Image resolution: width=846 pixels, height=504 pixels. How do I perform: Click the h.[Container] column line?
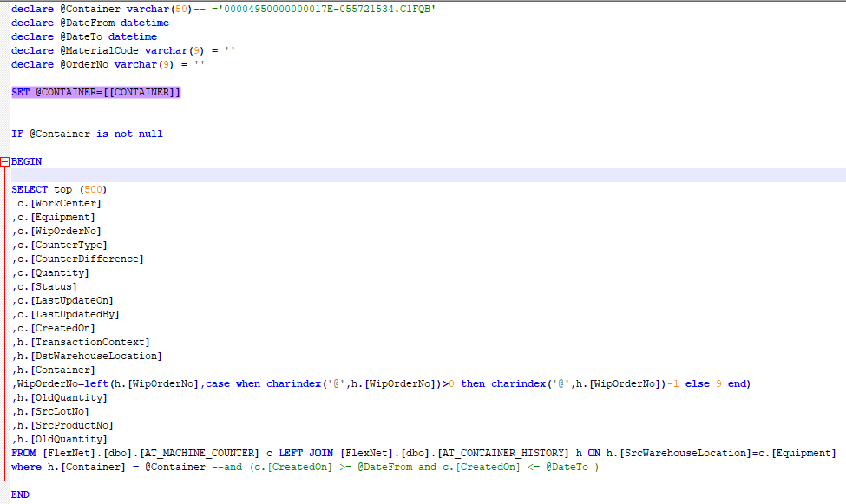tap(54, 370)
